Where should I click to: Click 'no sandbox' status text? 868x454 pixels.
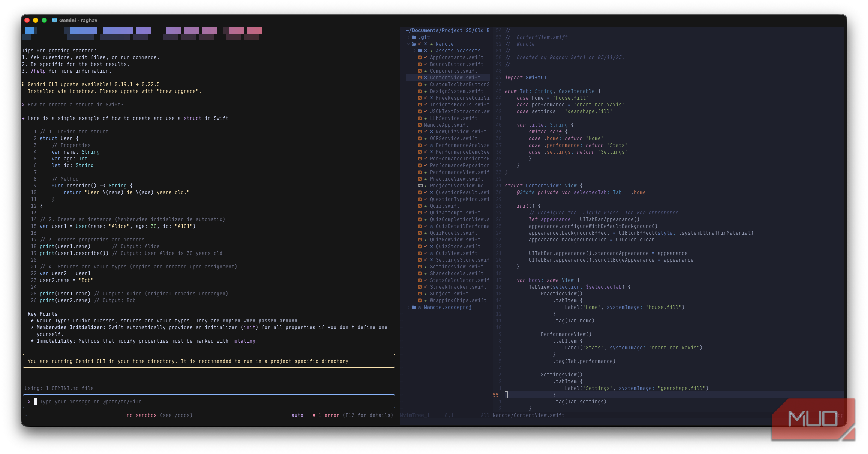pyautogui.click(x=142, y=415)
